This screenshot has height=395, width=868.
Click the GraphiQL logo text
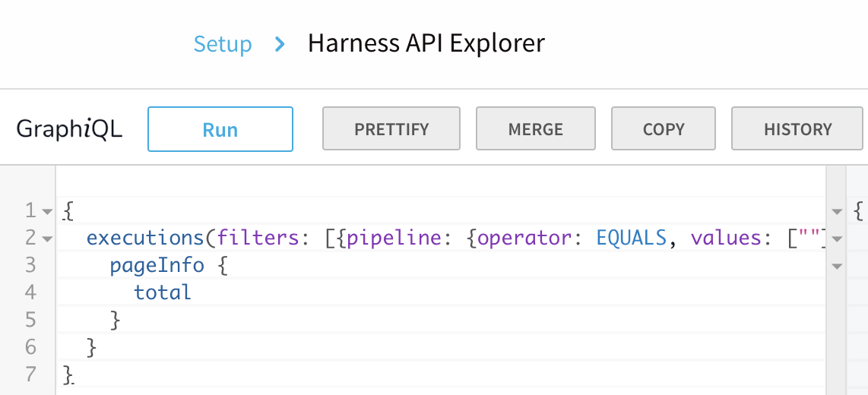point(69,129)
